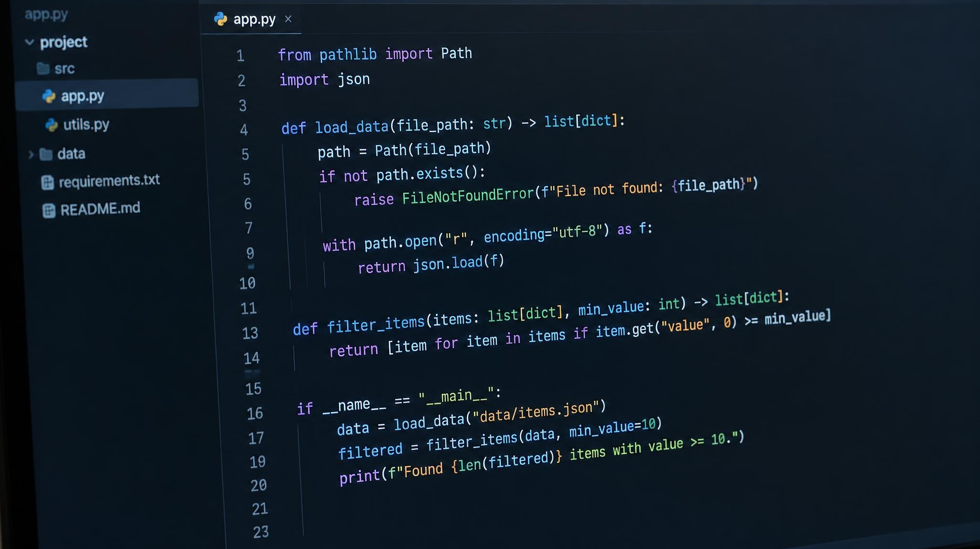The width and height of the screenshot is (980, 549).
Task: Click line number 16 in the gutter
Action: tap(255, 413)
